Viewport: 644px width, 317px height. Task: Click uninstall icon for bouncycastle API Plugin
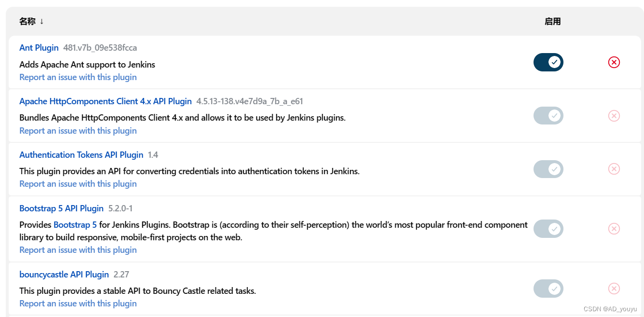click(614, 289)
